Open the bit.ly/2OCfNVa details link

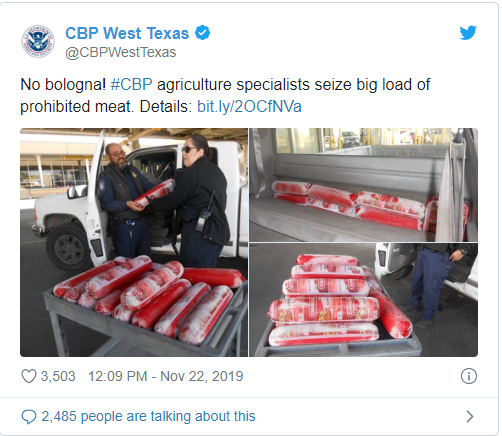click(249, 107)
